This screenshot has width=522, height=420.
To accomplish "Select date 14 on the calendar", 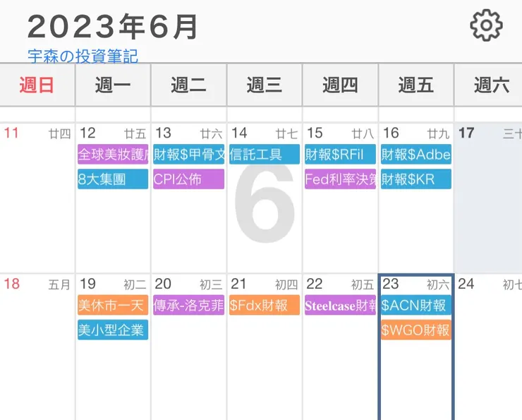I will (239, 133).
